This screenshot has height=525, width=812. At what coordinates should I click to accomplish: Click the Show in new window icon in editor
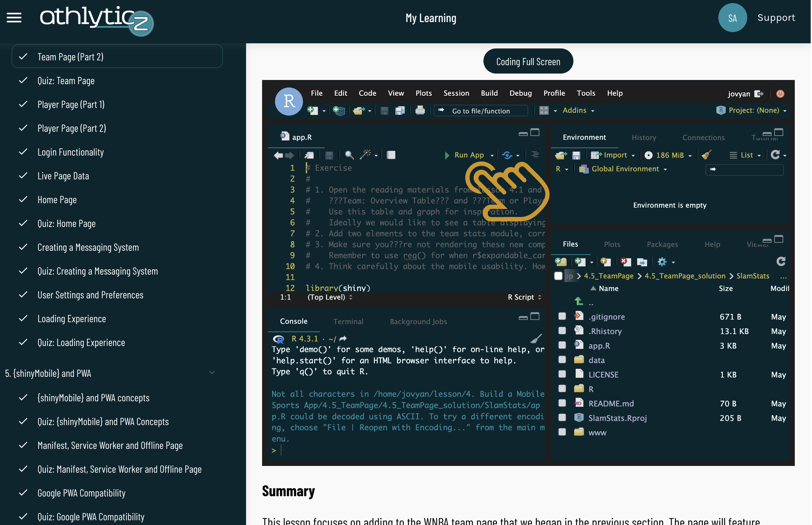(x=309, y=155)
